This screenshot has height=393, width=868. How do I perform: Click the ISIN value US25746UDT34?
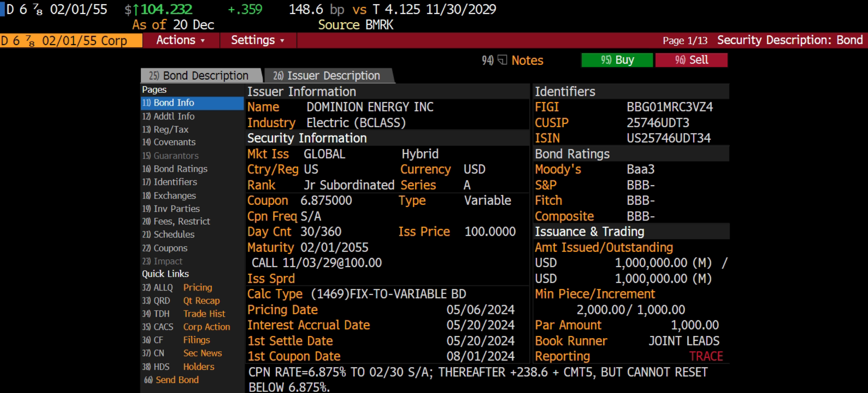point(668,138)
